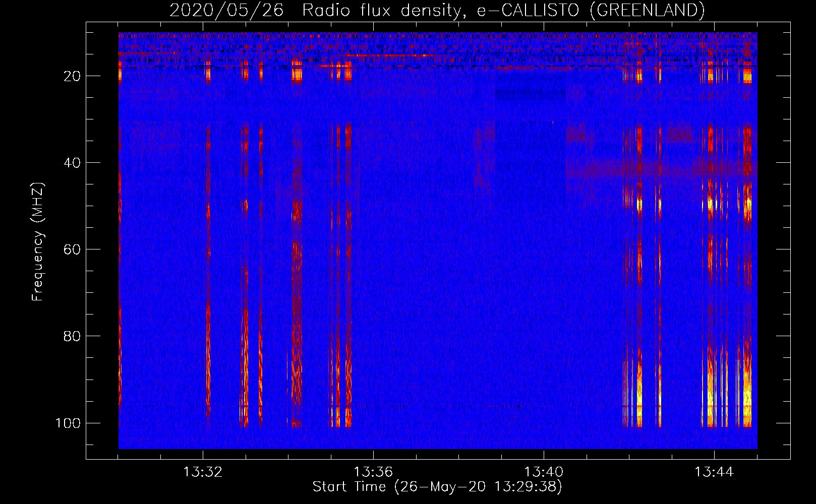816x504 pixels.
Task: Click the Frequency (MHZ) axis label
Action: 38,241
